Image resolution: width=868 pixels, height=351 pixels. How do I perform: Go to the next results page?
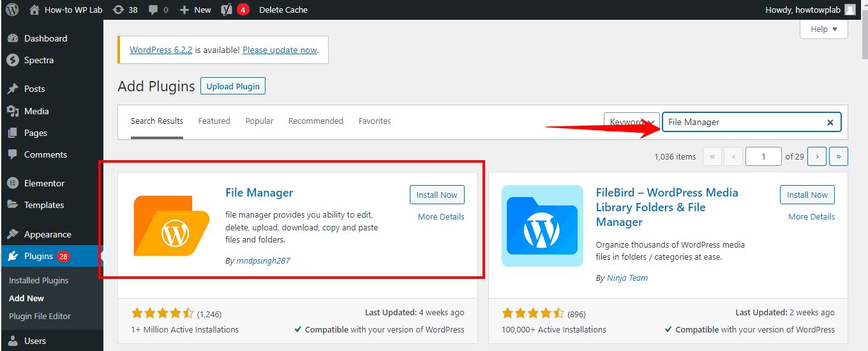[x=817, y=156]
